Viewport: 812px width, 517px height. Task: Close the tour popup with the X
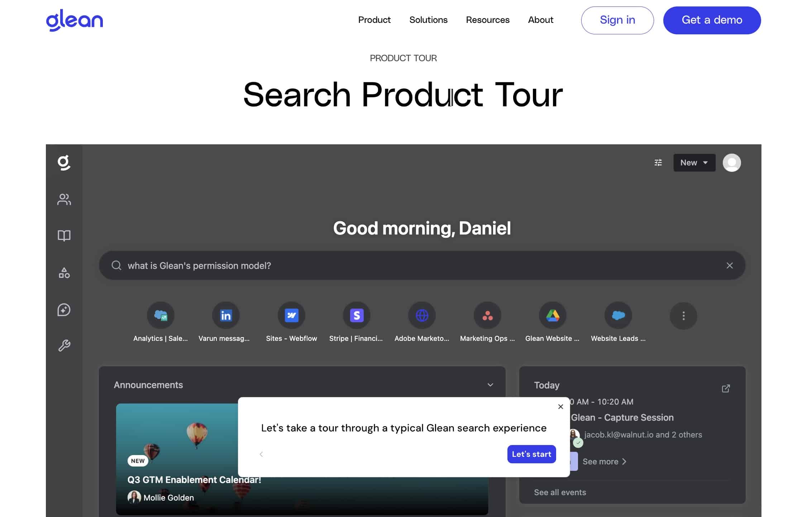pyautogui.click(x=560, y=407)
